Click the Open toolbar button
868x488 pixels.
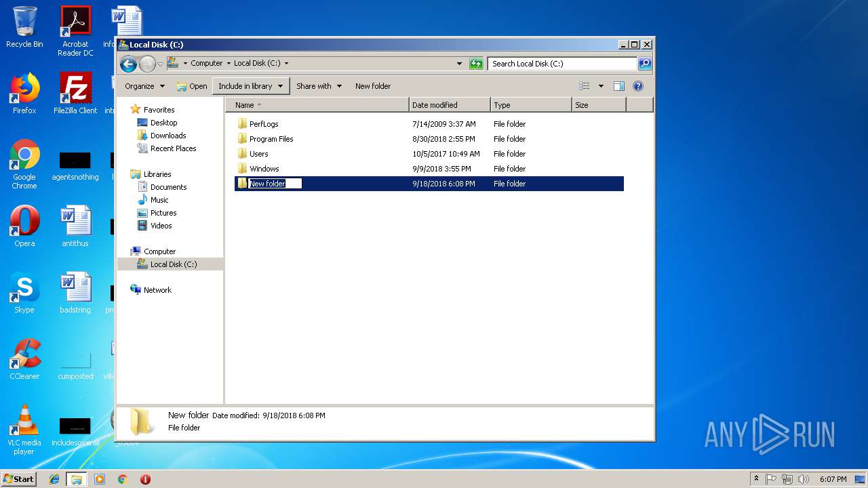pyautogui.click(x=192, y=86)
